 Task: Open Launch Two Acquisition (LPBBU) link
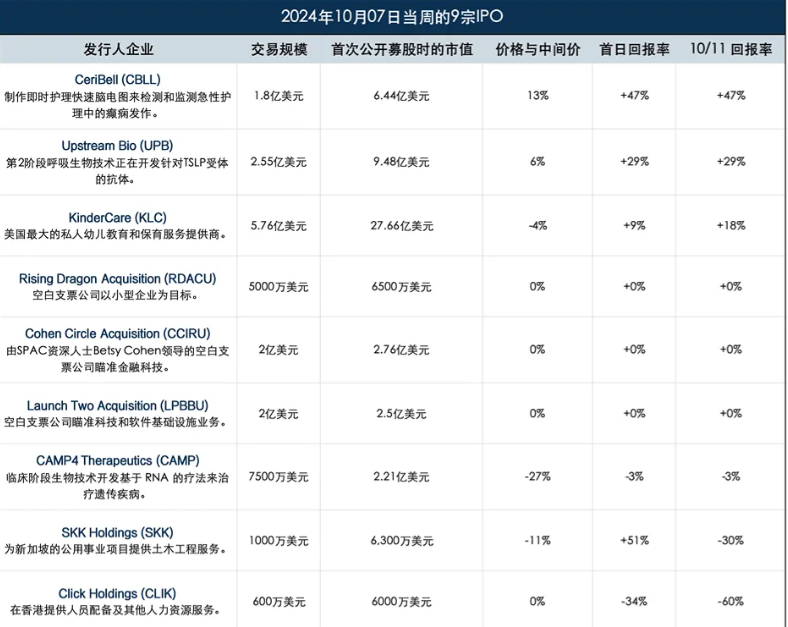118,405
